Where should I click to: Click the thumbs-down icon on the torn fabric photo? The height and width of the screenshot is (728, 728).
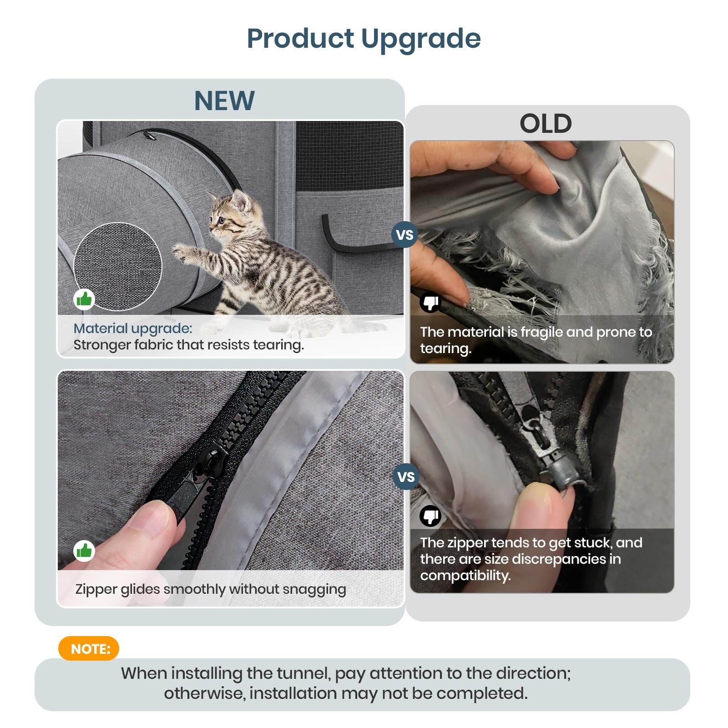click(x=430, y=302)
